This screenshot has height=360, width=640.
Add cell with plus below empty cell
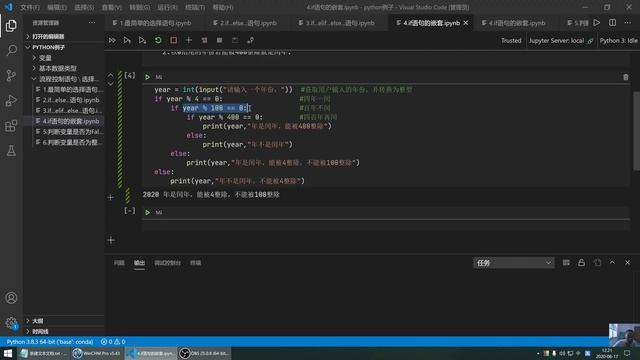[x=111, y=240]
